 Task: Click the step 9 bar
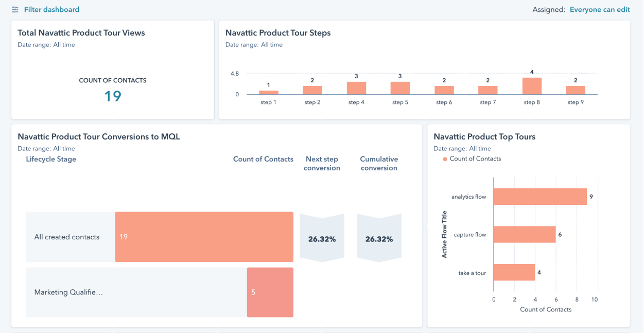click(x=576, y=90)
